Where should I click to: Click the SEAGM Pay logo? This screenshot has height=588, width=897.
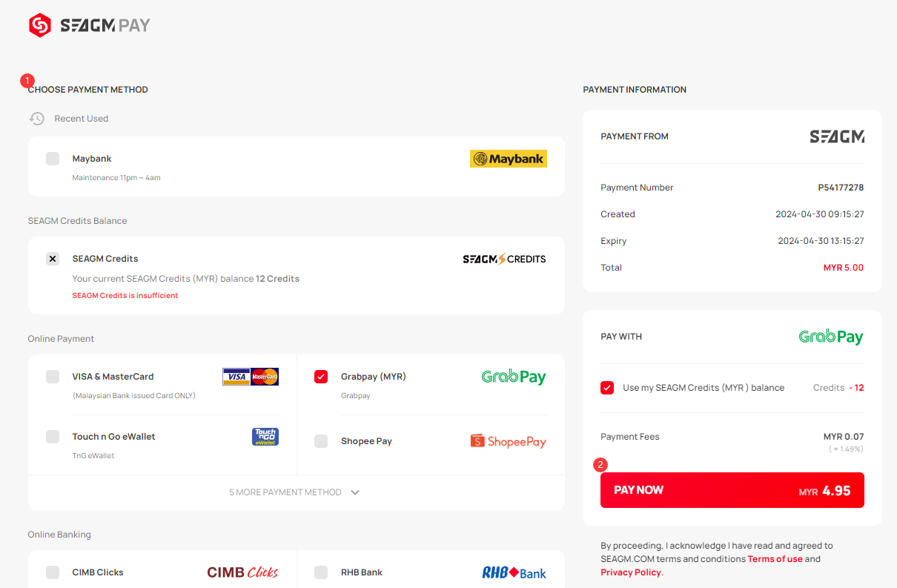coord(90,25)
